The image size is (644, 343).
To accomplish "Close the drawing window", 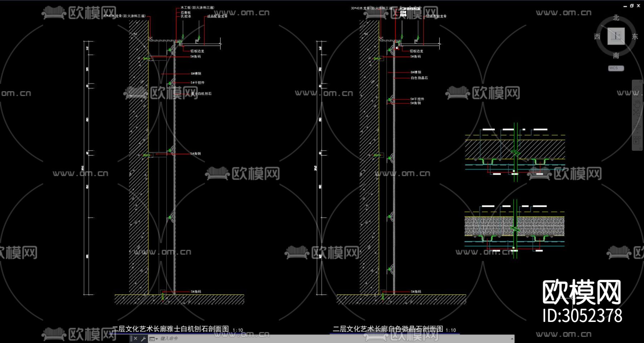I will coord(639,6).
